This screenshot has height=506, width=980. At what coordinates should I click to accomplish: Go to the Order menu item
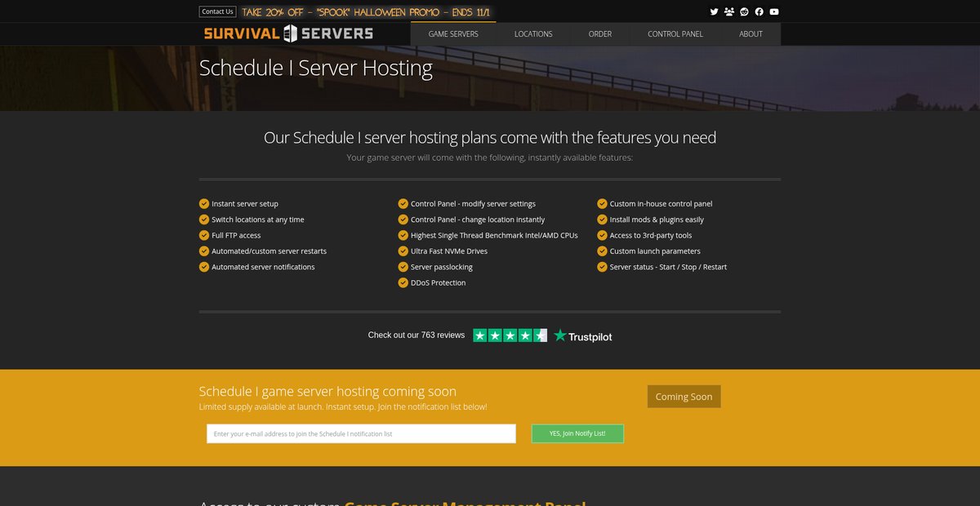(x=600, y=34)
